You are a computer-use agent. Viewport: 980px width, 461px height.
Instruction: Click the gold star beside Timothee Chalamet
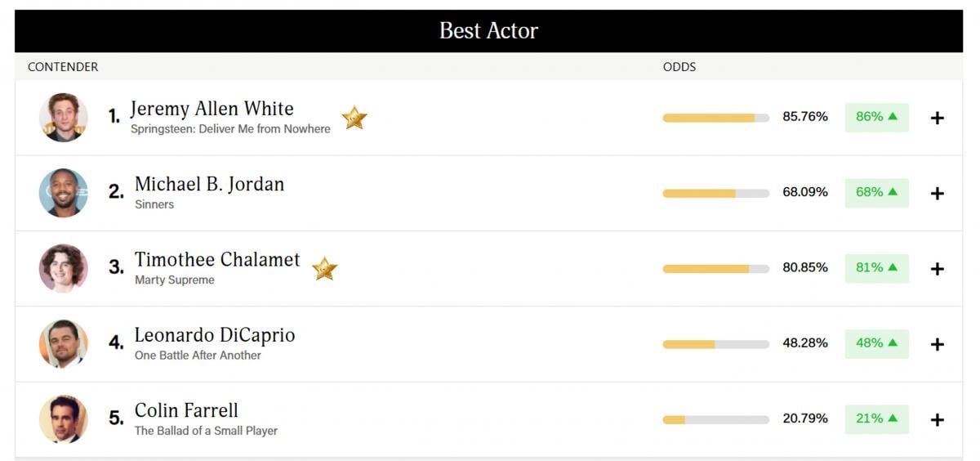(324, 268)
